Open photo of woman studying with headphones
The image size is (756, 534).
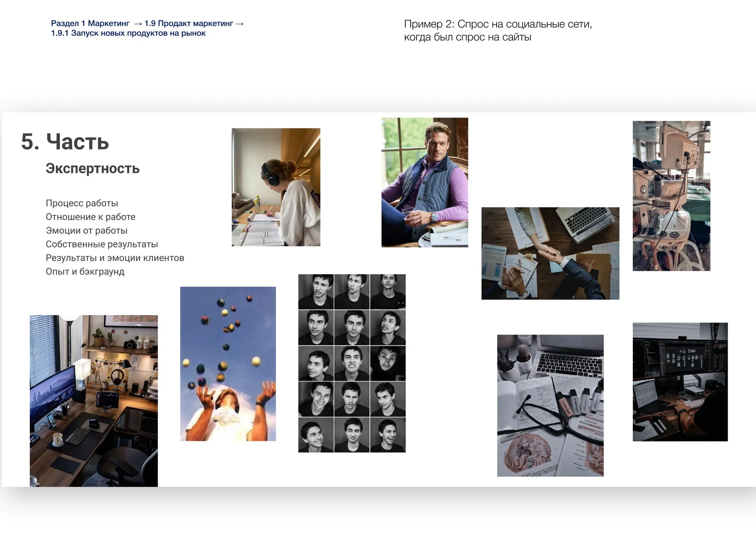click(x=276, y=187)
